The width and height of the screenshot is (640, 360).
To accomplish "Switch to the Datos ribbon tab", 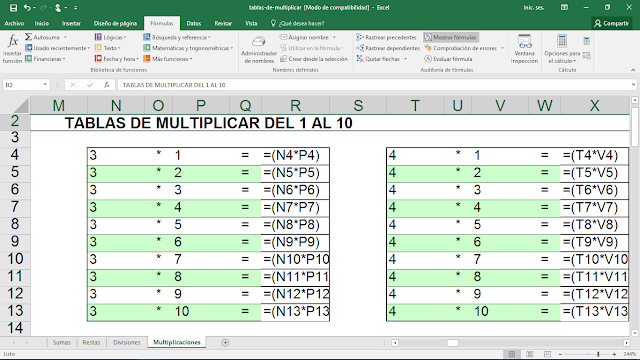I will [x=194, y=24].
